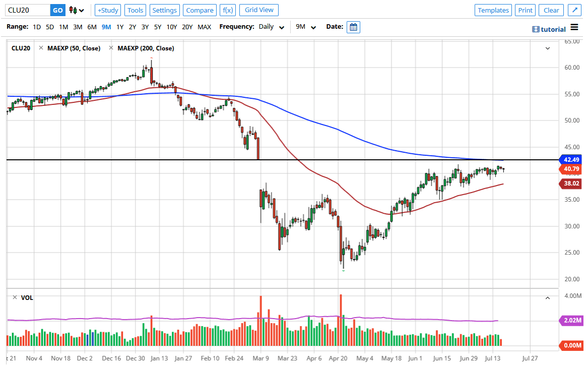
Task: Select the 1Y range
Action: pos(119,27)
